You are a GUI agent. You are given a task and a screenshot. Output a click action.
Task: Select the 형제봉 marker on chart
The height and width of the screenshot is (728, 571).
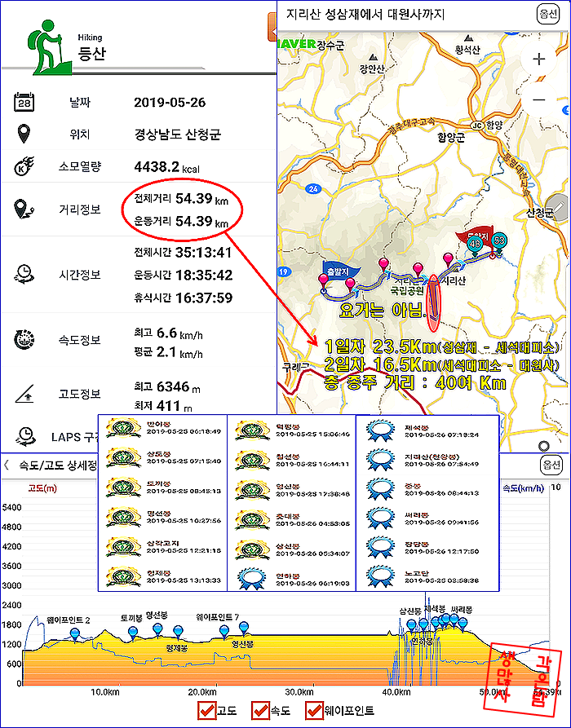click(178, 632)
